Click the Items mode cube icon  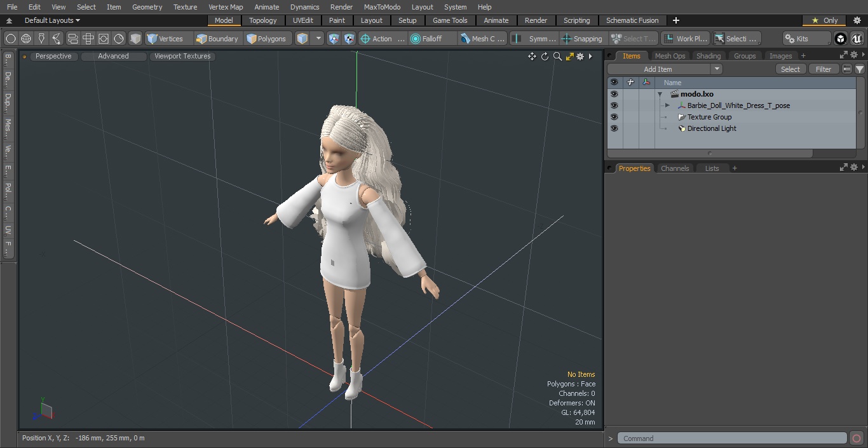[x=302, y=39]
